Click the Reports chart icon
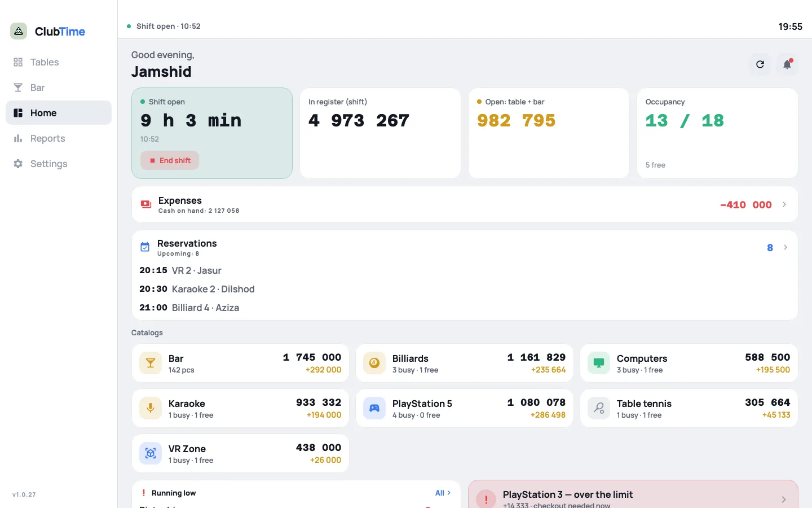Viewport: 812px width, 508px height. (18, 138)
